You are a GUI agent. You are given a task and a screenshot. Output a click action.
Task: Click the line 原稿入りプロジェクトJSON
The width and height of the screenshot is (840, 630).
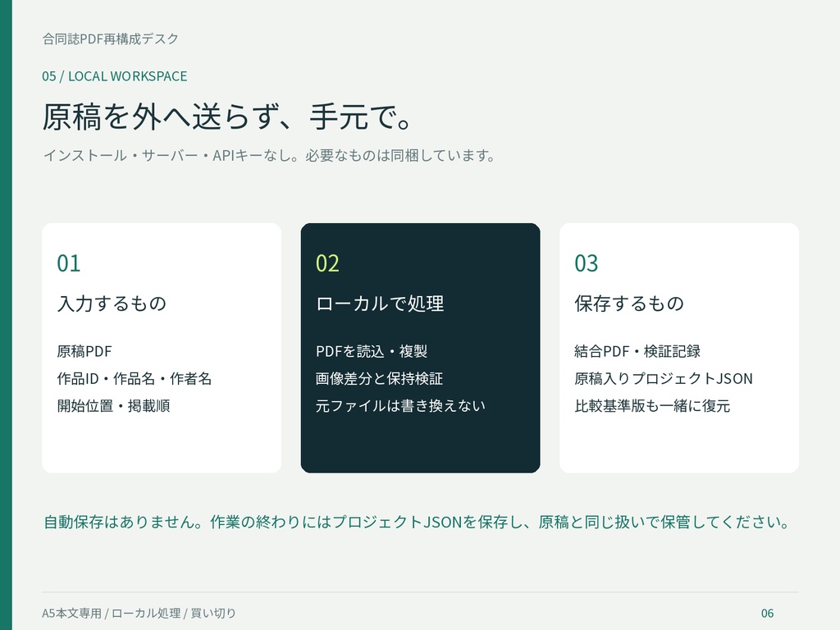(663, 379)
